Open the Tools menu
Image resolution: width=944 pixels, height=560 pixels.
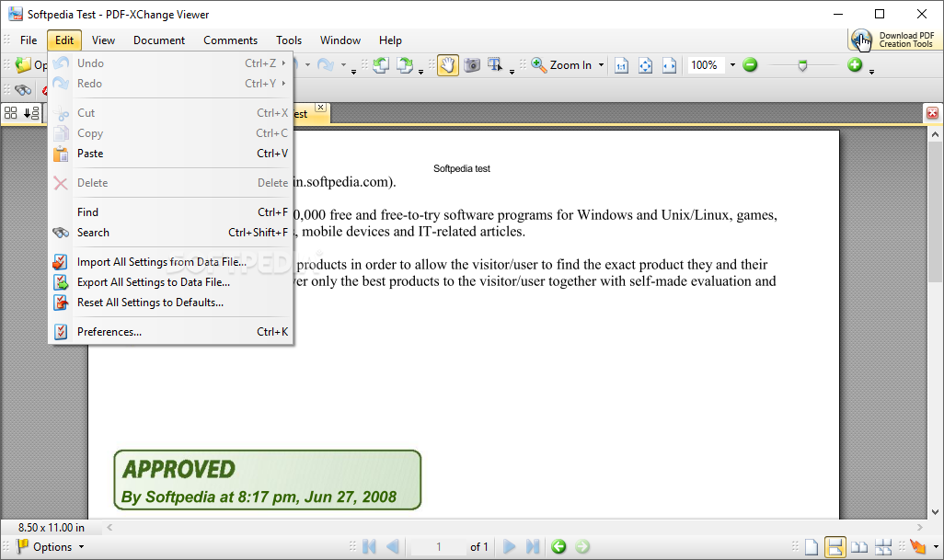coord(288,40)
